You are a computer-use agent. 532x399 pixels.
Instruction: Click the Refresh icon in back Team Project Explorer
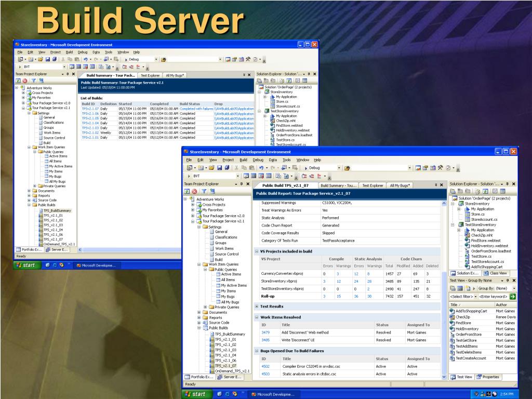click(18, 81)
